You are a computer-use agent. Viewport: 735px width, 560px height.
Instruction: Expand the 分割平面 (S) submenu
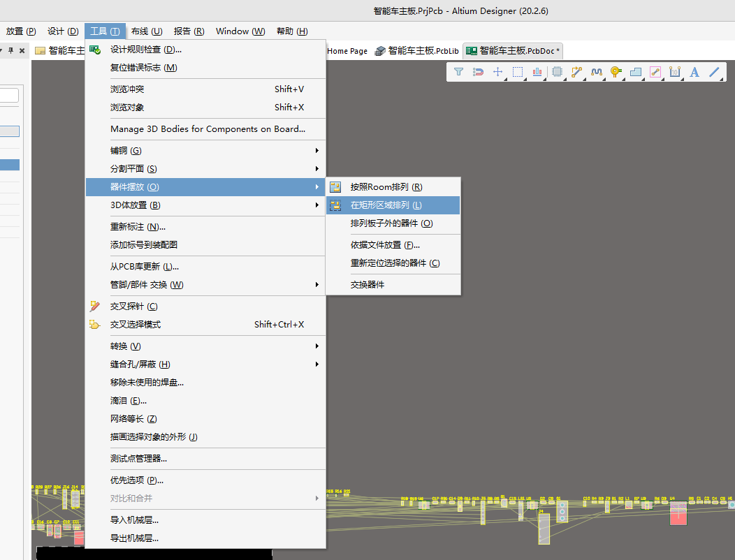pyautogui.click(x=205, y=169)
